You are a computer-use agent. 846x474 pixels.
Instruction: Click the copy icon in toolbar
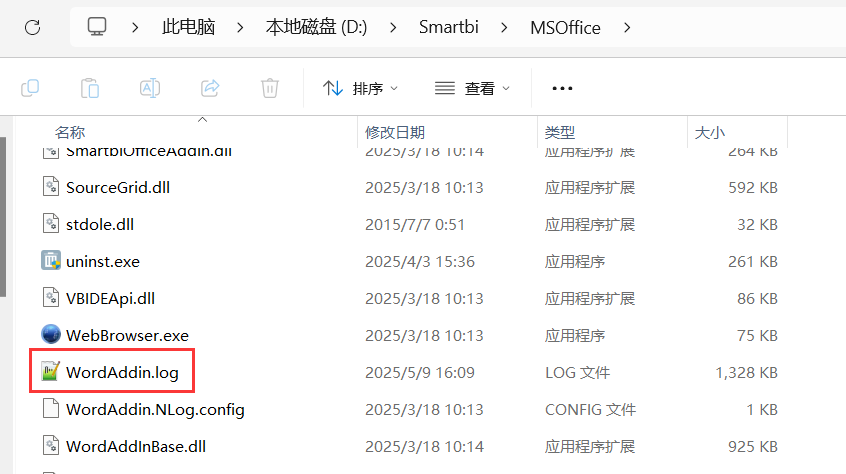pyautogui.click(x=30, y=88)
